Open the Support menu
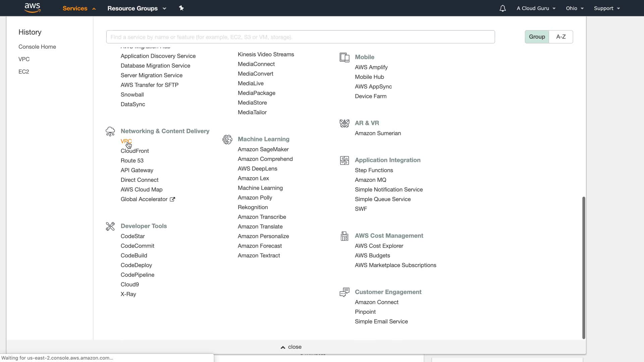The width and height of the screenshot is (644, 362). click(606, 8)
